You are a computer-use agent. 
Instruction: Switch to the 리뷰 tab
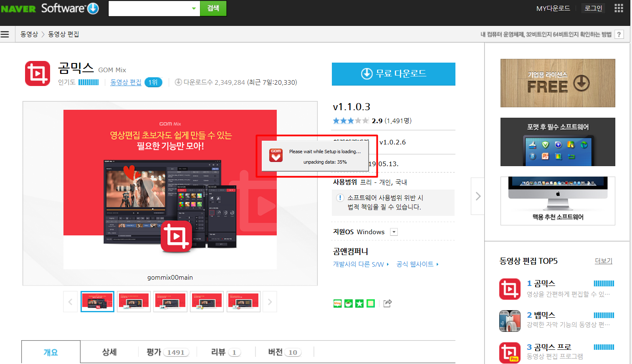[226, 352]
